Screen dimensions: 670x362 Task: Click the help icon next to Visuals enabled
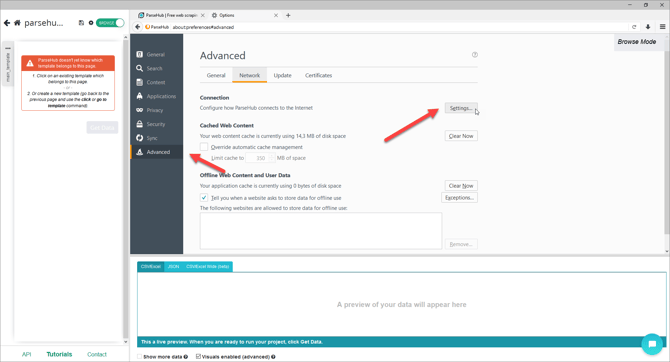coord(273,356)
